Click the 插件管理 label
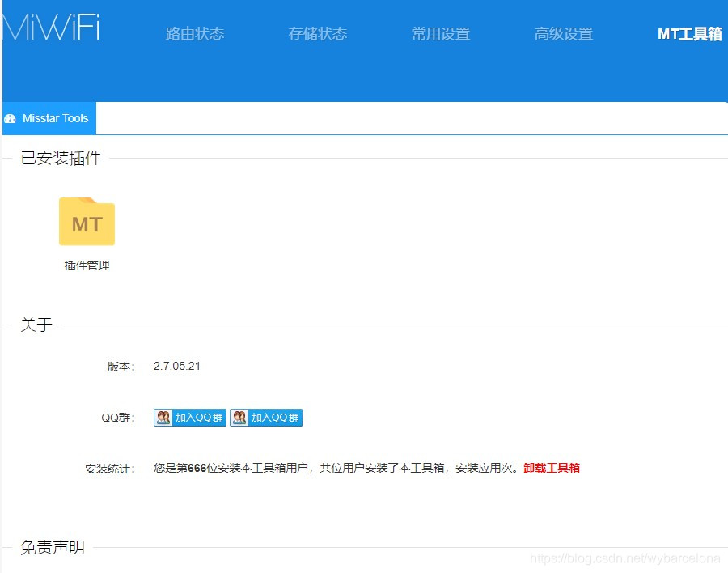Viewport: 728px width, 573px height. (87, 265)
